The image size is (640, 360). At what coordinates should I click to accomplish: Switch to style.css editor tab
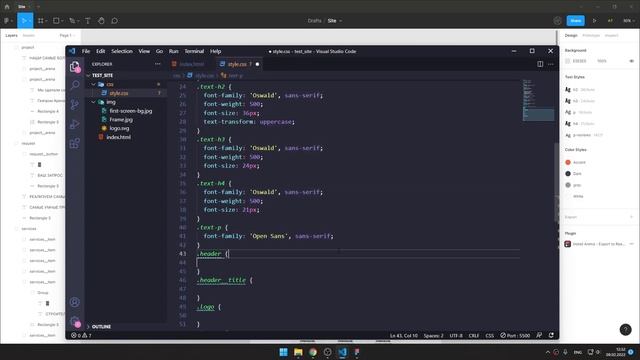238,64
